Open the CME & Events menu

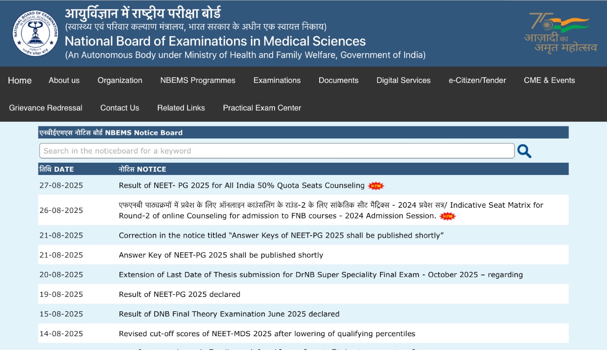tap(549, 80)
